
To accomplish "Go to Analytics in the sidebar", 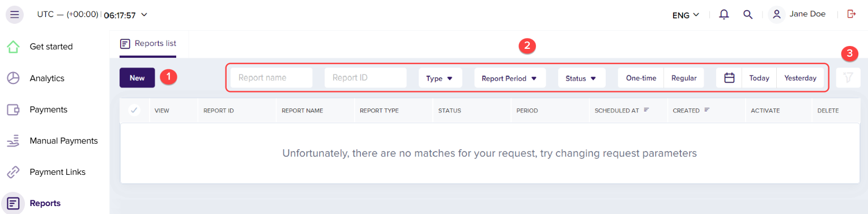I will tap(55, 78).
